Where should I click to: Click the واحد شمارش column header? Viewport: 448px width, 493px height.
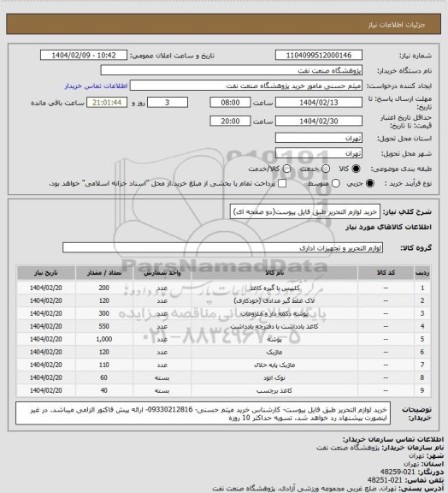pos(162,273)
